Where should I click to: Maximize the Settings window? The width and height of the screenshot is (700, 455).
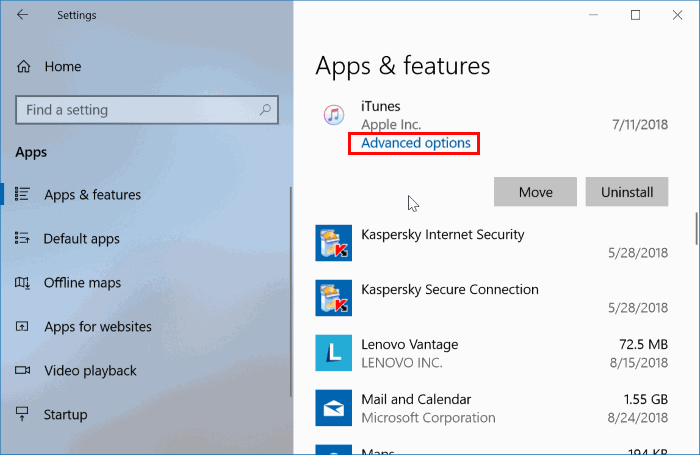[635, 15]
